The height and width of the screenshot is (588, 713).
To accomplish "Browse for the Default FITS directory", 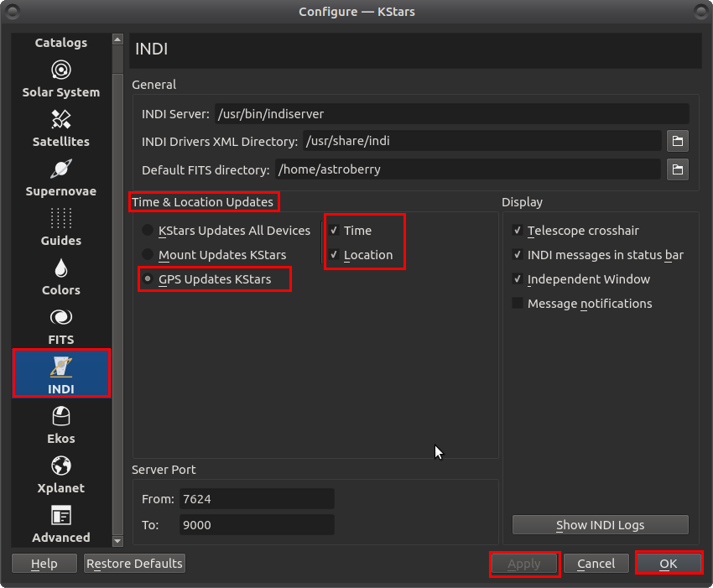I will click(677, 169).
